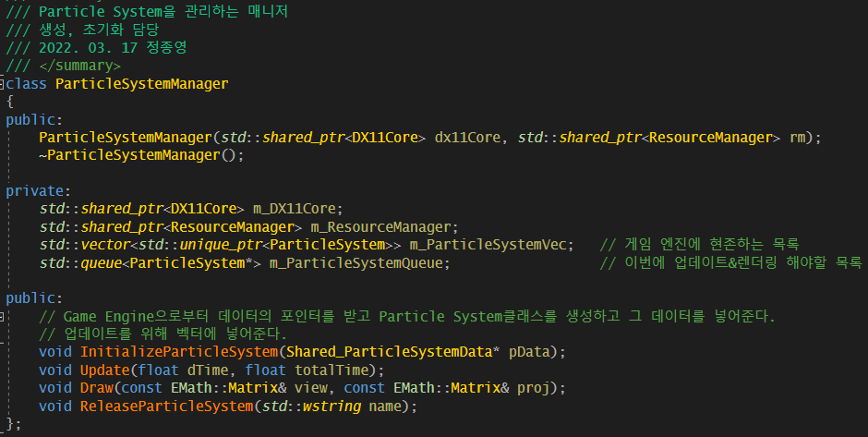Click the '~ParticleSystemManager()' destructor
The width and height of the screenshot is (868, 437).
coord(141,155)
